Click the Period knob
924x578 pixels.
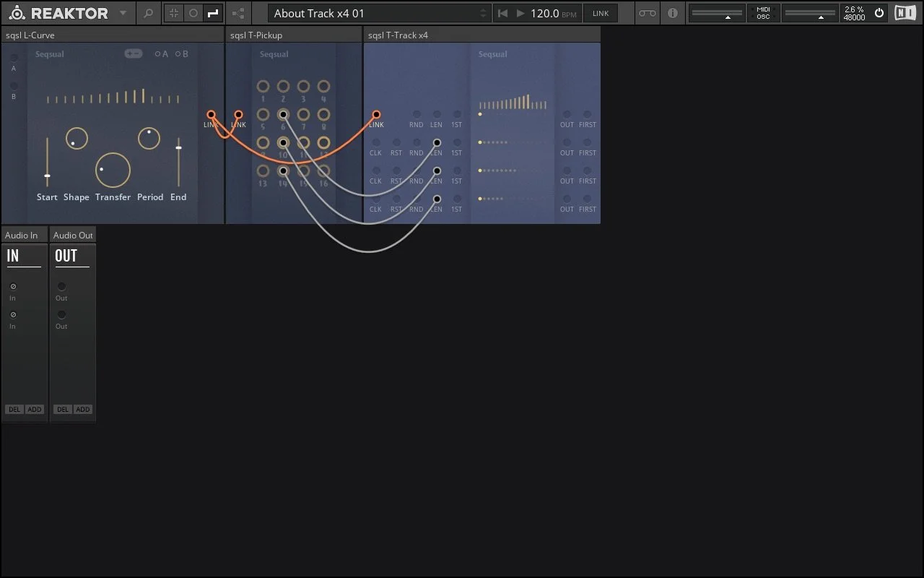149,138
